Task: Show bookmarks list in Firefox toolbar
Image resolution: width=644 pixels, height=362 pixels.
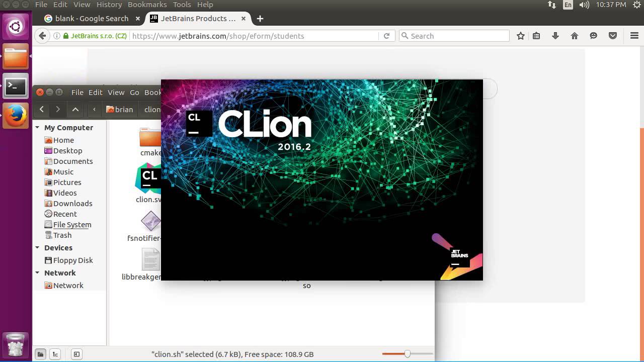Action: (536, 36)
